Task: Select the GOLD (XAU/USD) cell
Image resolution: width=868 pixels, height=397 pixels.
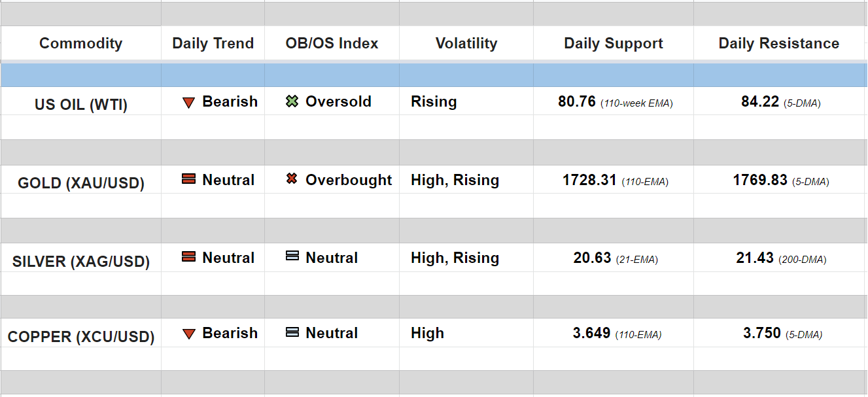Action: 80,182
